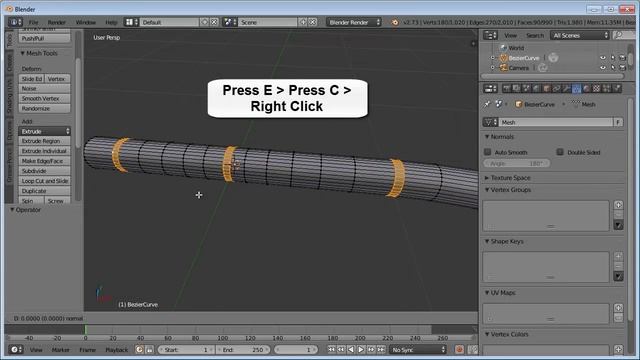
Task: Delete the current scene with X icon
Action: click(313, 22)
